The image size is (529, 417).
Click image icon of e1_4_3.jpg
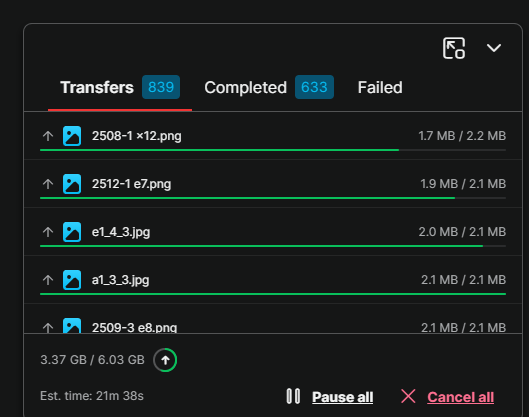pos(72,232)
